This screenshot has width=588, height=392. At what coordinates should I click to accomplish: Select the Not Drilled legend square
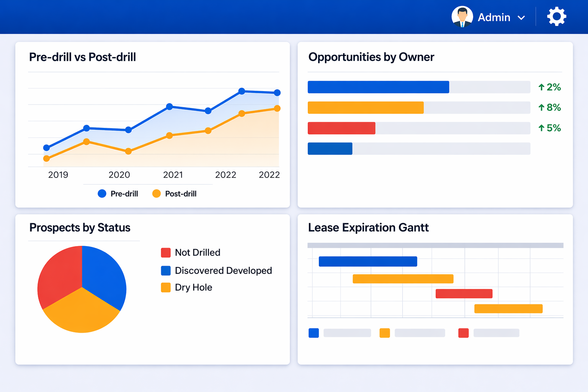point(166,252)
